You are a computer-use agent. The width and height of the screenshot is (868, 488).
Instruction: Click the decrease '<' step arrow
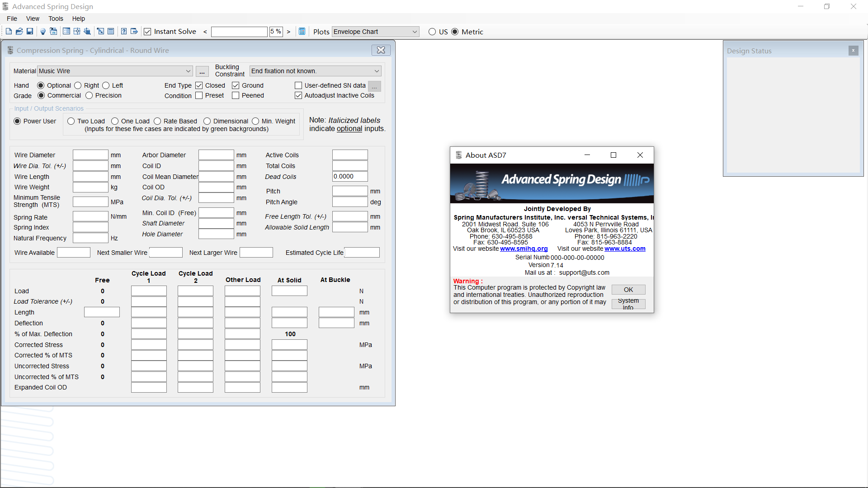[x=205, y=32]
